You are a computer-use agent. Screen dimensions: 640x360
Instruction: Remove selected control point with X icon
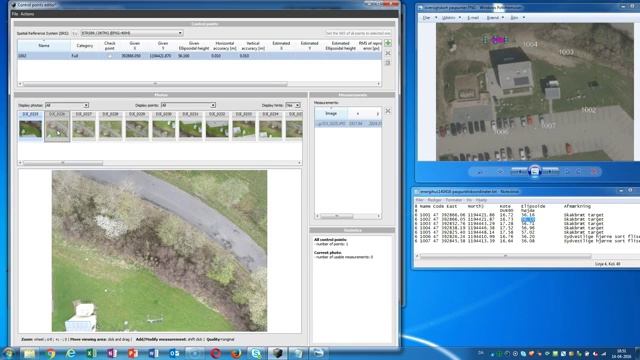pyautogui.click(x=388, y=53)
